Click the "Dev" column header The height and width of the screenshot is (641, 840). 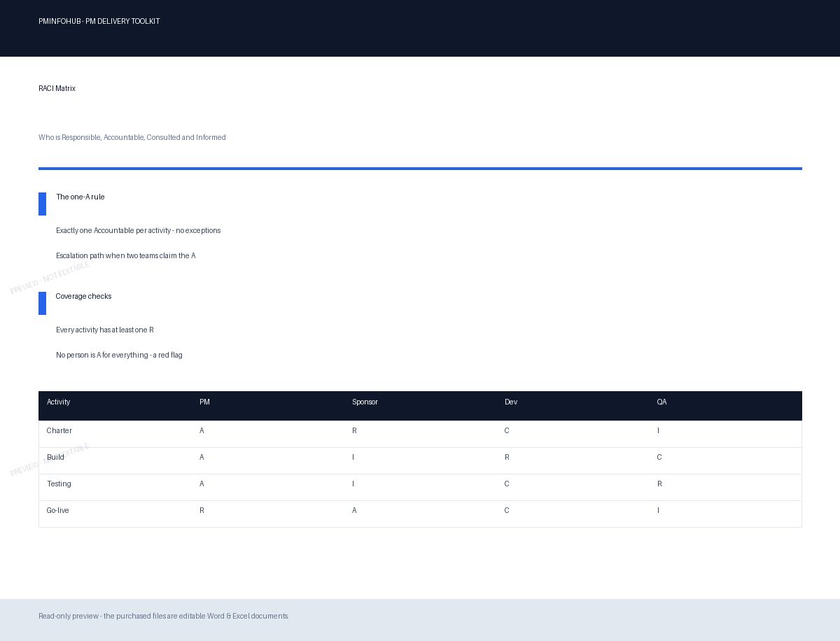pos(511,402)
